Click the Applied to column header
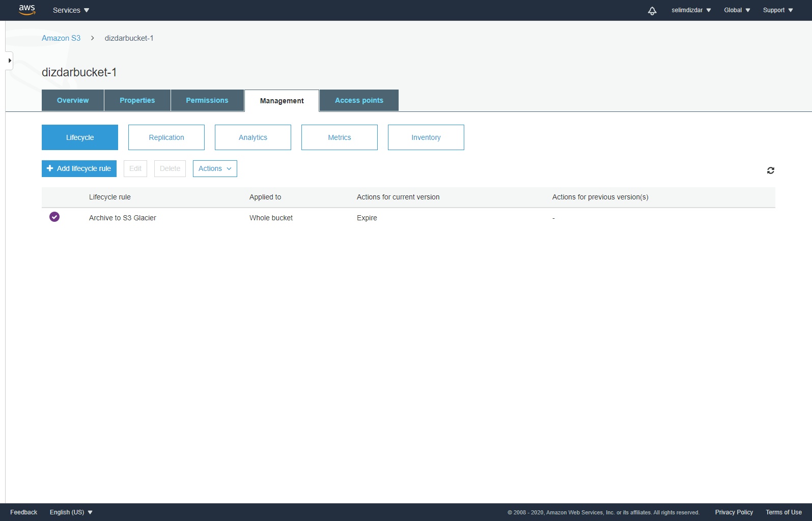 (265, 197)
